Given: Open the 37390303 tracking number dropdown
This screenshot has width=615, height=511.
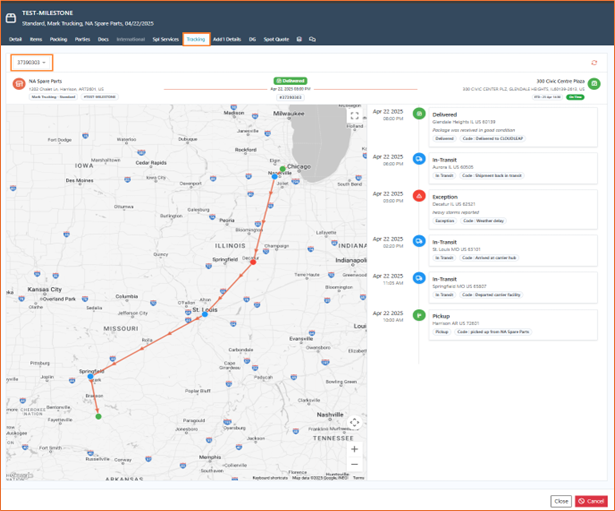Looking at the screenshot, I should (x=31, y=63).
